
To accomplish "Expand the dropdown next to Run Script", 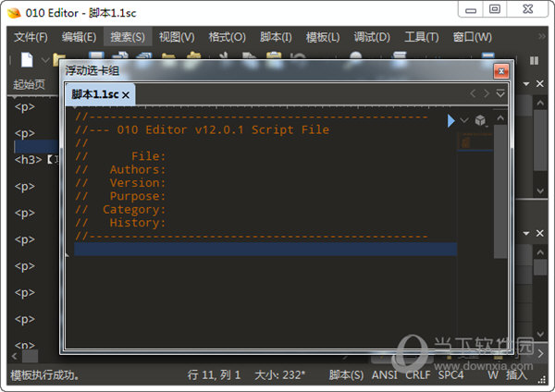I will pos(464,120).
